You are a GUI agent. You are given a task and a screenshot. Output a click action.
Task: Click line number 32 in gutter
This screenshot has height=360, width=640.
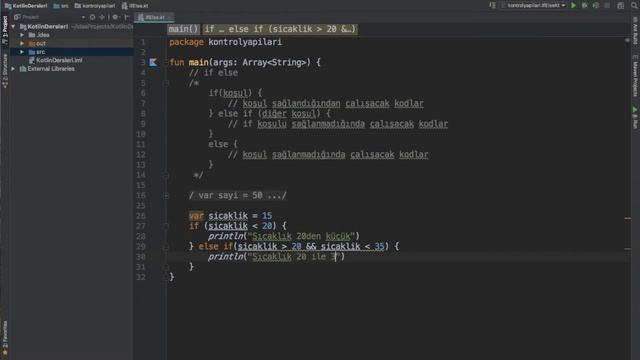[x=141, y=277]
